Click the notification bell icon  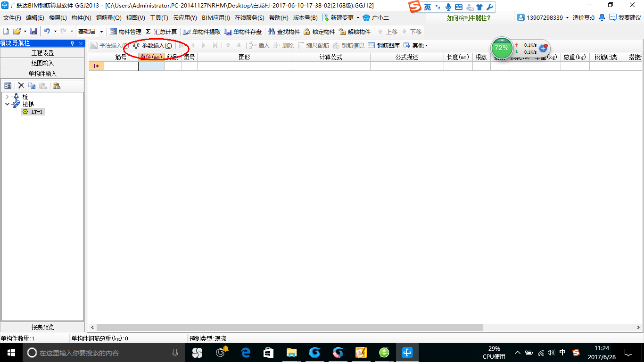[602, 18]
